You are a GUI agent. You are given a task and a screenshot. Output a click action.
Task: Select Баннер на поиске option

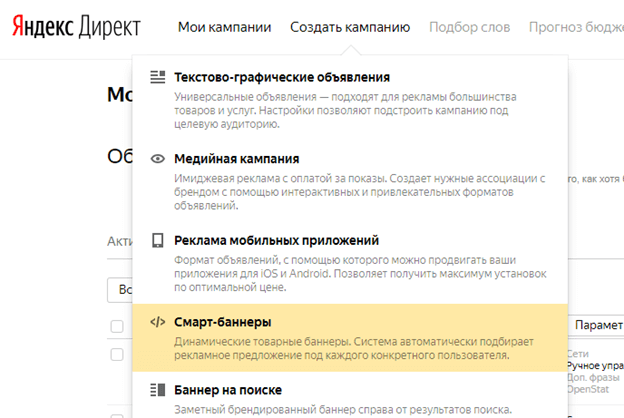click(228, 390)
